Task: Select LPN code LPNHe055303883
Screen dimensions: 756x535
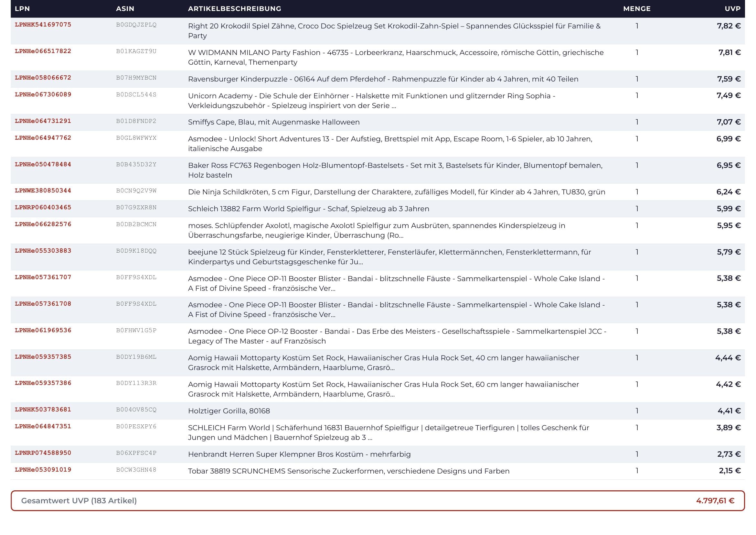Action: click(43, 251)
